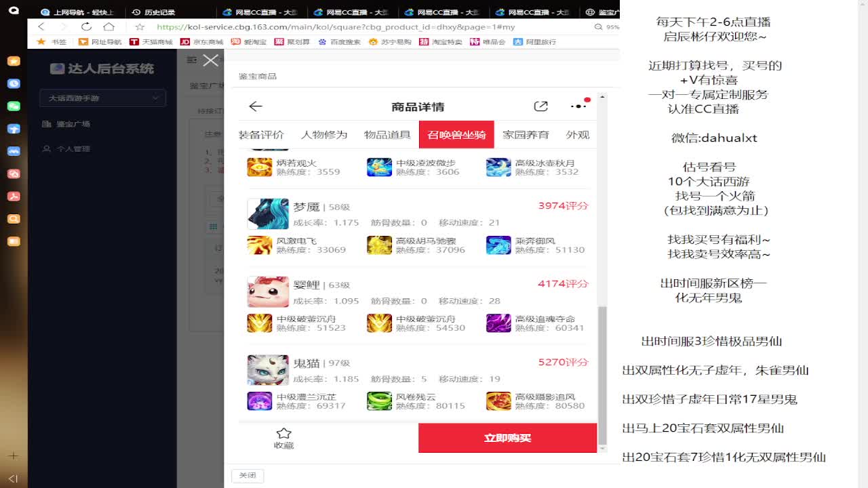This screenshot has width=868, height=488.
Task: Open the 书签 bookmarks folder
Action: click(x=52, y=41)
